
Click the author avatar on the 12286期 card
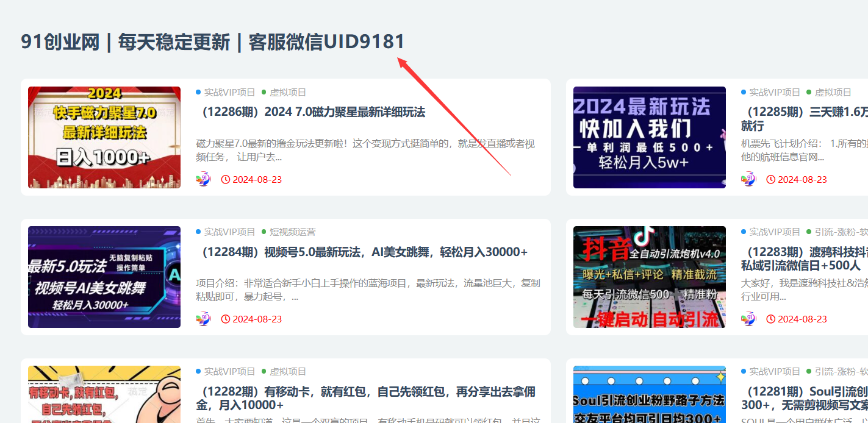point(203,179)
